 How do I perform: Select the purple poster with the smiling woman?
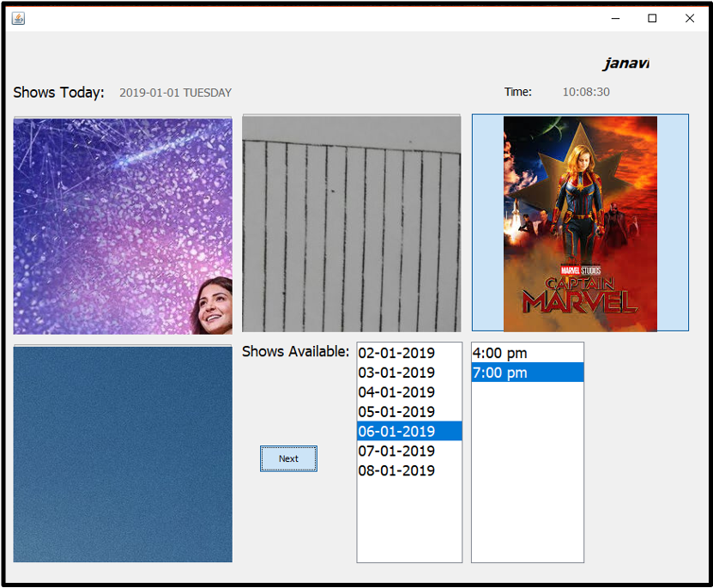click(122, 224)
